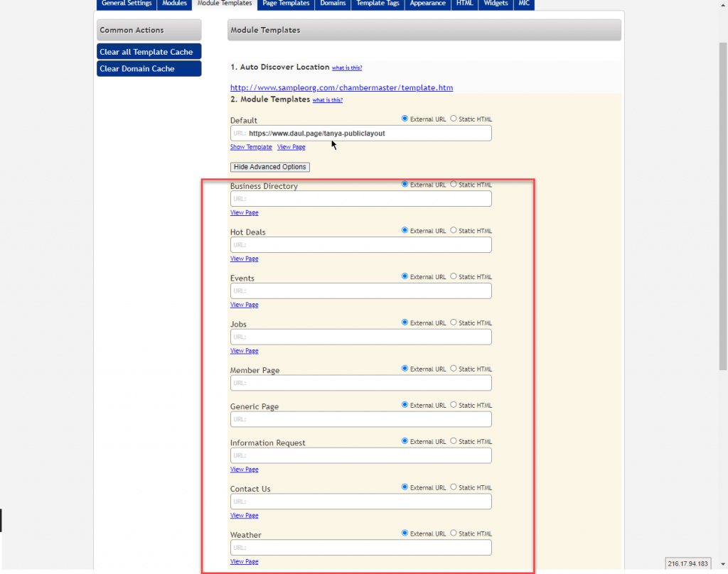Image resolution: width=728 pixels, height=574 pixels.
Task: Switch to the General Settings tab
Action: (126, 4)
